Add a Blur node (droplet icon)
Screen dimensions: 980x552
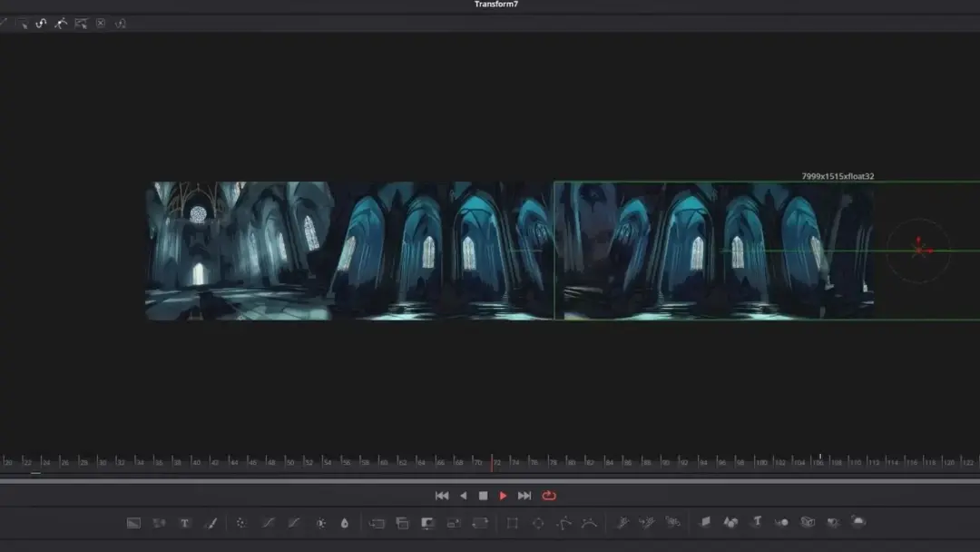click(x=345, y=523)
